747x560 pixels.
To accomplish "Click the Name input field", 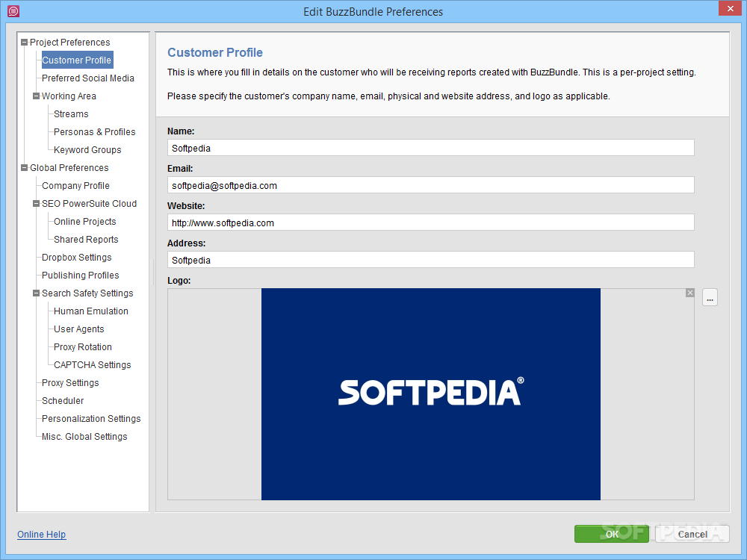I will pyautogui.click(x=431, y=148).
